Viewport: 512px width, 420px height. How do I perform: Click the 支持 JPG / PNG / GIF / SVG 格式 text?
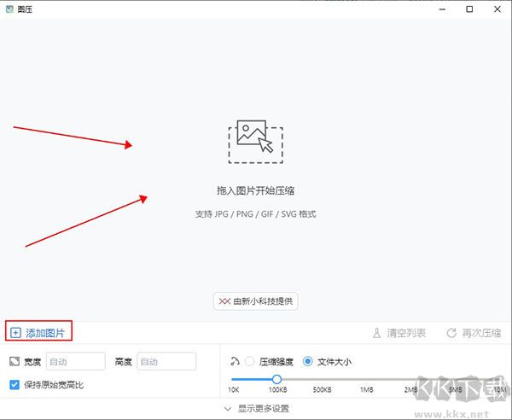point(256,214)
